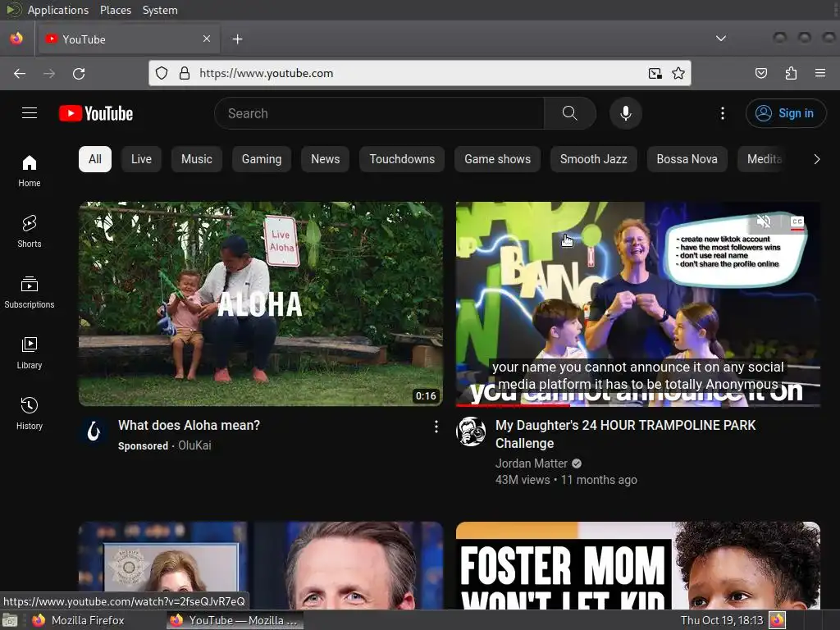Screen dimensions: 840x630
Task: Select the News filter chip
Action: (325, 159)
